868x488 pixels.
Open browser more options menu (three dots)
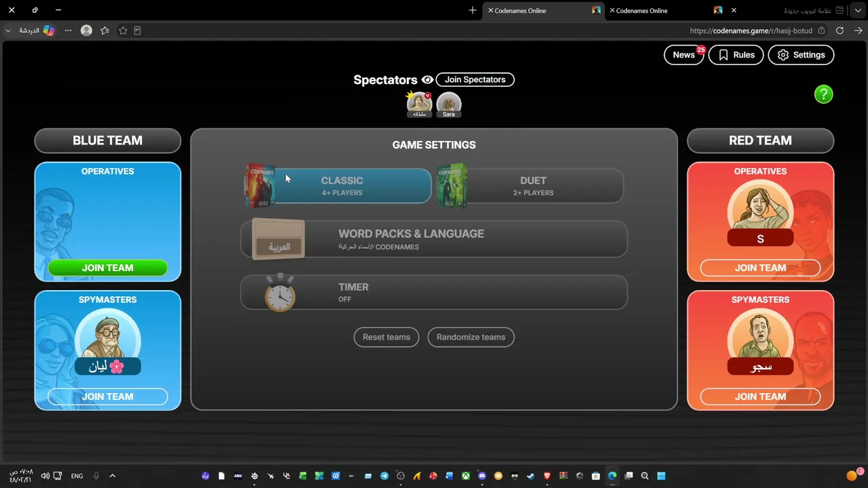(68, 30)
